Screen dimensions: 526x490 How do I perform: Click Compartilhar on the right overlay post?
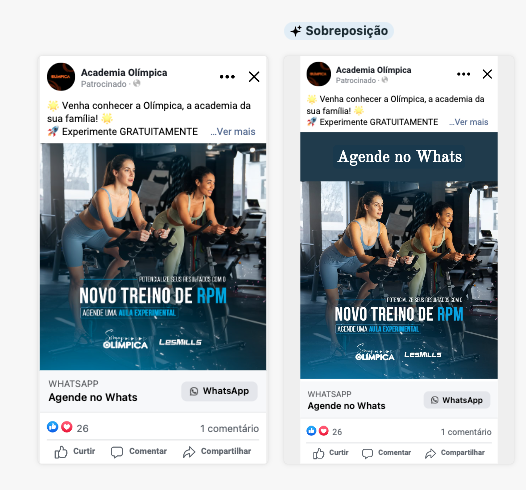[455, 453]
